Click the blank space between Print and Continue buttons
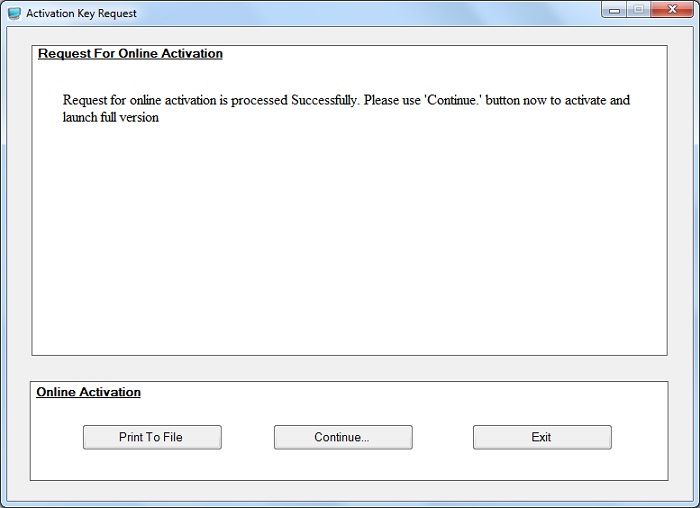The height and width of the screenshot is (508, 700). click(x=247, y=437)
